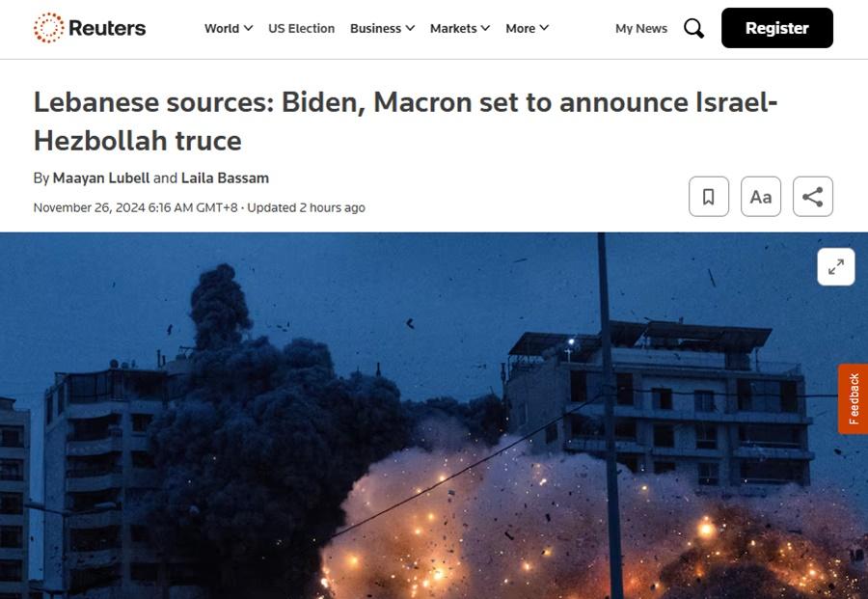Open text size settings via Aa icon

click(x=761, y=197)
